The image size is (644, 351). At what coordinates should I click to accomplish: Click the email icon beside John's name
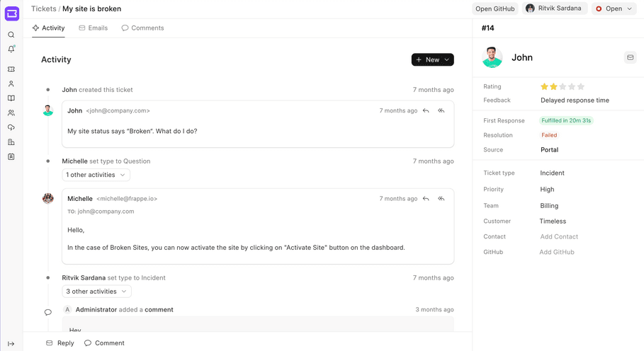(630, 57)
